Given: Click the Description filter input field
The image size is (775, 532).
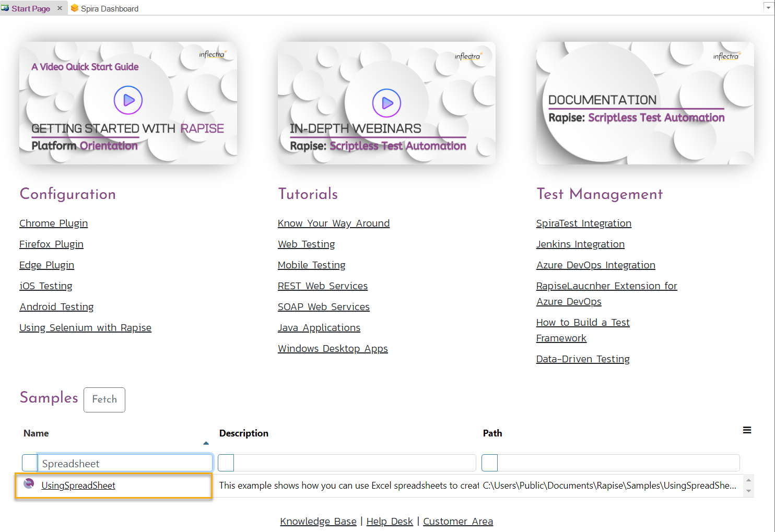Looking at the screenshot, I should click(355, 463).
